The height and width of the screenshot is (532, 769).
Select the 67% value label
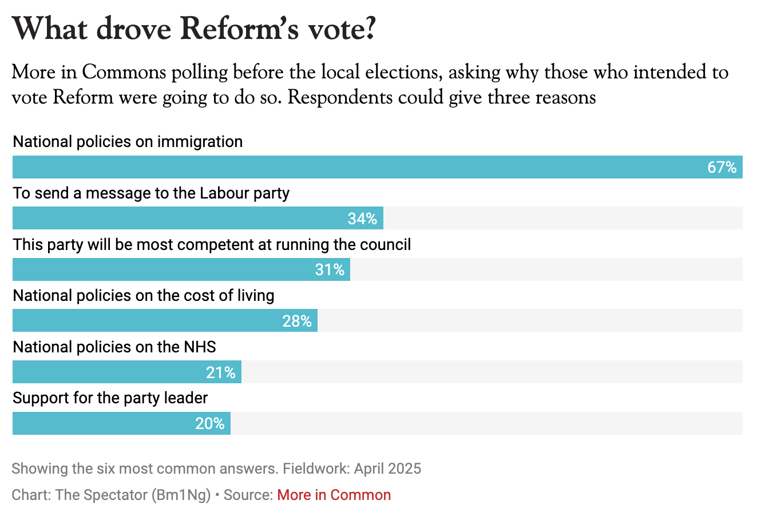722,167
